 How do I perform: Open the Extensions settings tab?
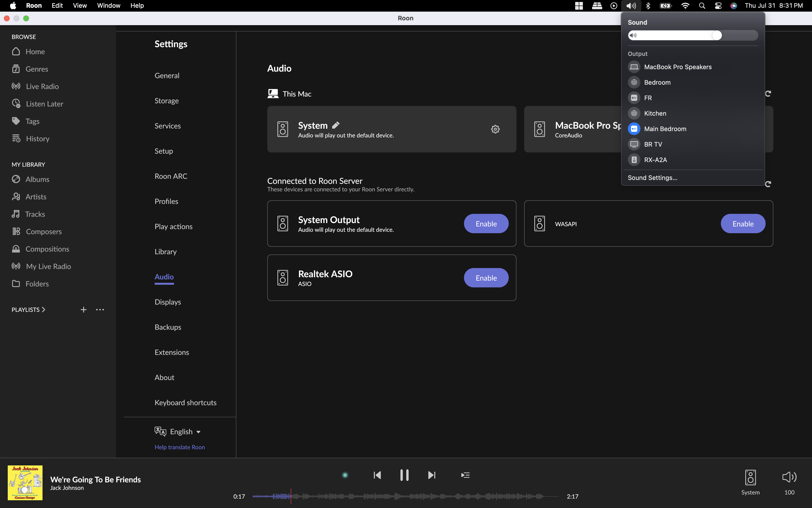tap(171, 352)
